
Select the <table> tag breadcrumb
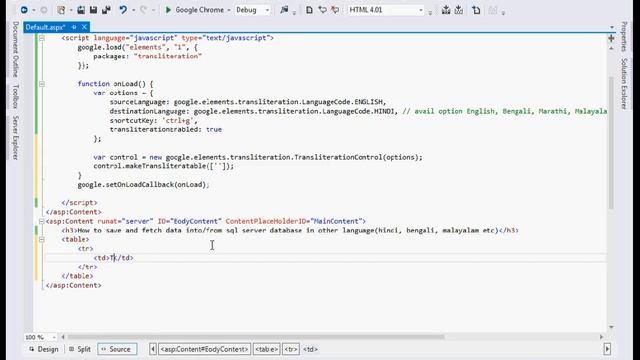point(267,349)
